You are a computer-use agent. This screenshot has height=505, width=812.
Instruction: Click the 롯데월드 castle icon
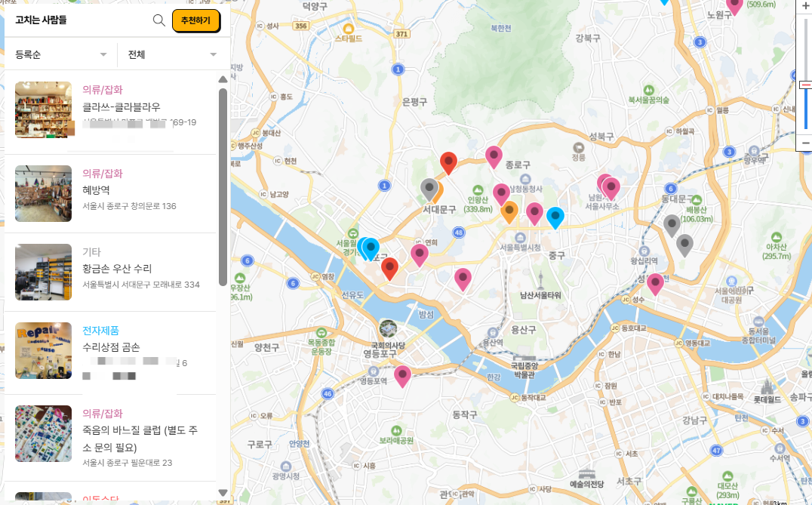[767, 387]
